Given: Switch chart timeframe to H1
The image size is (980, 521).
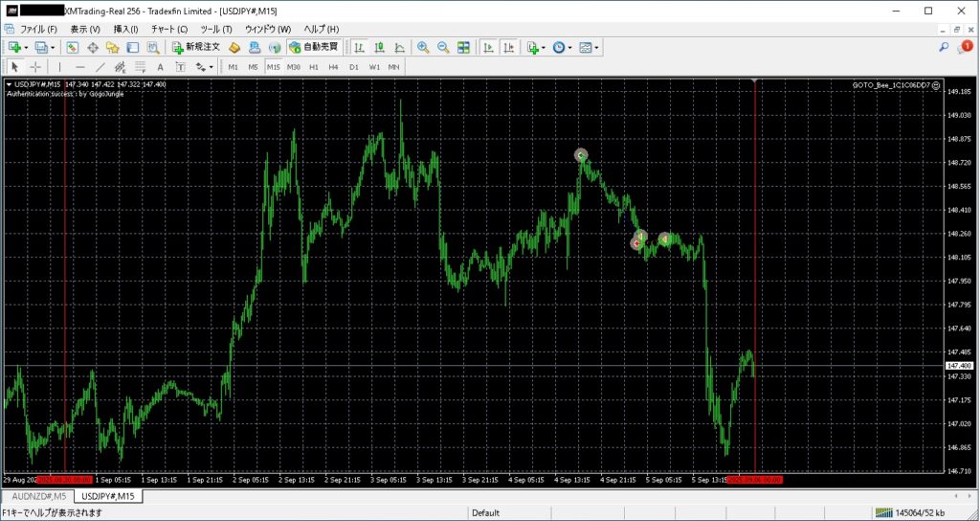Looking at the screenshot, I should [x=314, y=67].
